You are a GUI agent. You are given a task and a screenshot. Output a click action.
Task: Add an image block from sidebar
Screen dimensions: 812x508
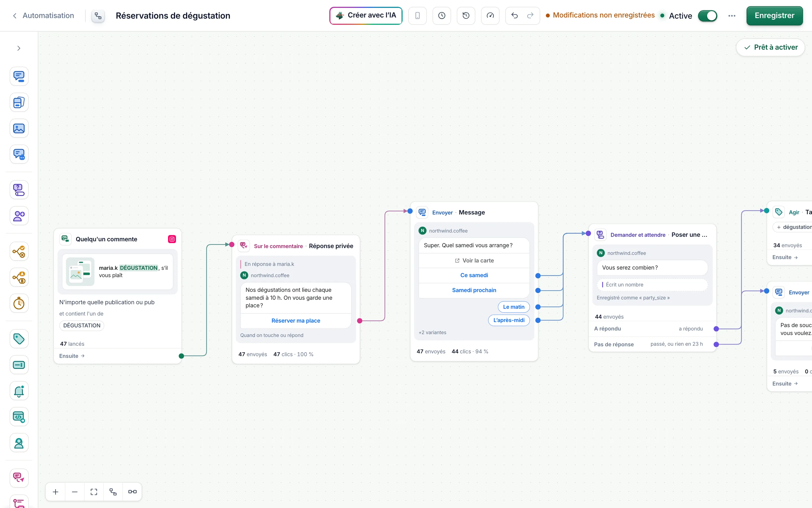(x=19, y=128)
